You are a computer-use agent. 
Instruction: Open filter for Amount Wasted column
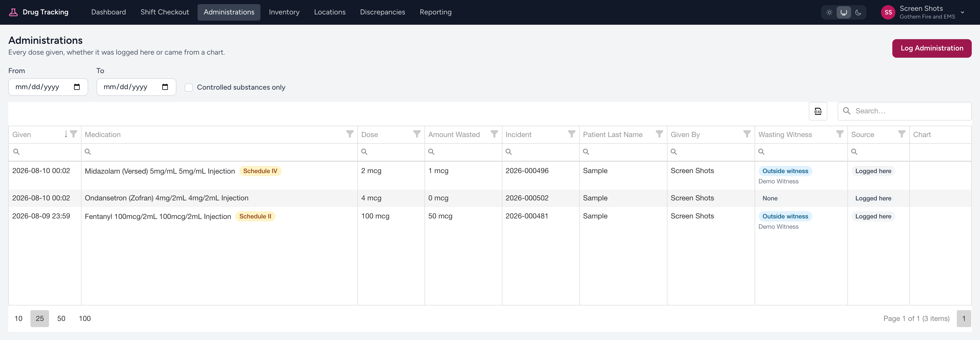click(x=494, y=134)
